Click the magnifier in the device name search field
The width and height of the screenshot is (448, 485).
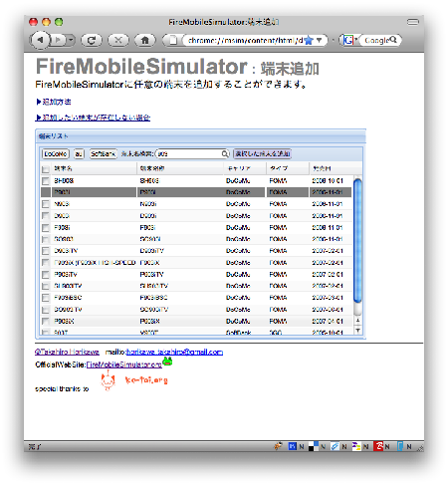(225, 153)
